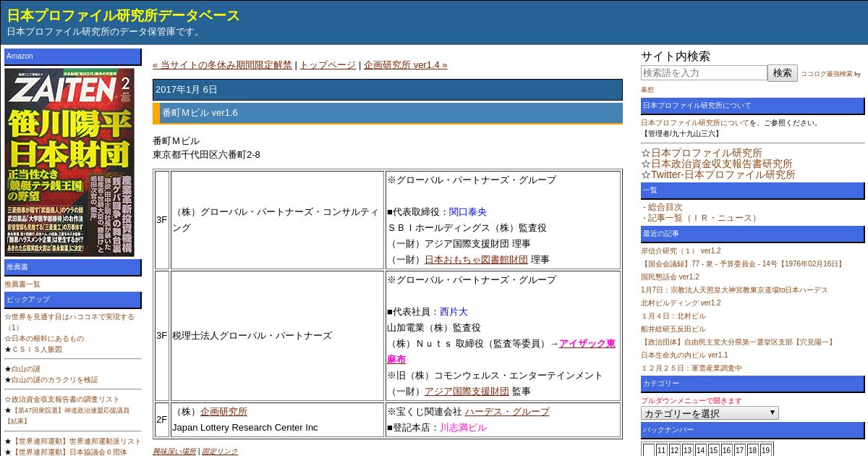
Task: Select day 11 in backnumber calendar
Action: [x=661, y=450]
